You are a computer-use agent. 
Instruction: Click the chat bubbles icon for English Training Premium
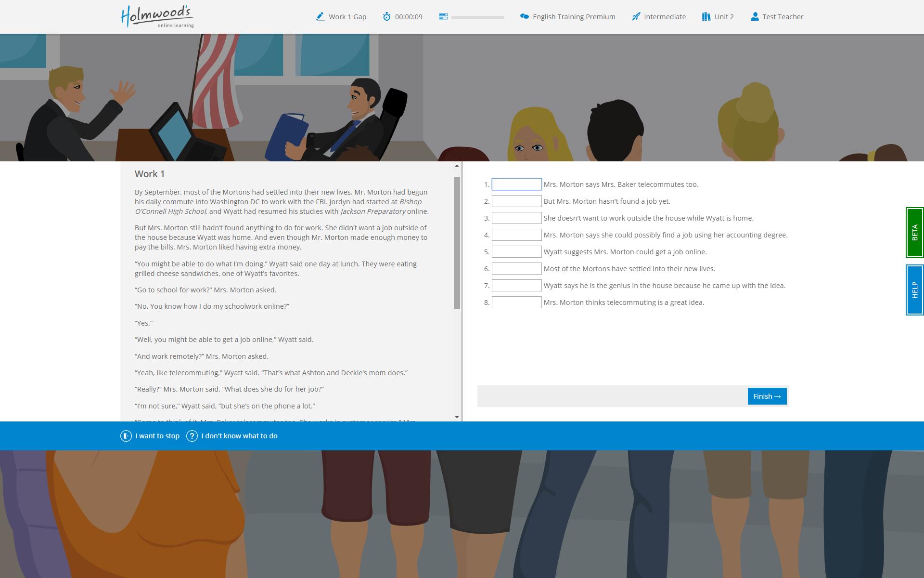(x=525, y=16)
